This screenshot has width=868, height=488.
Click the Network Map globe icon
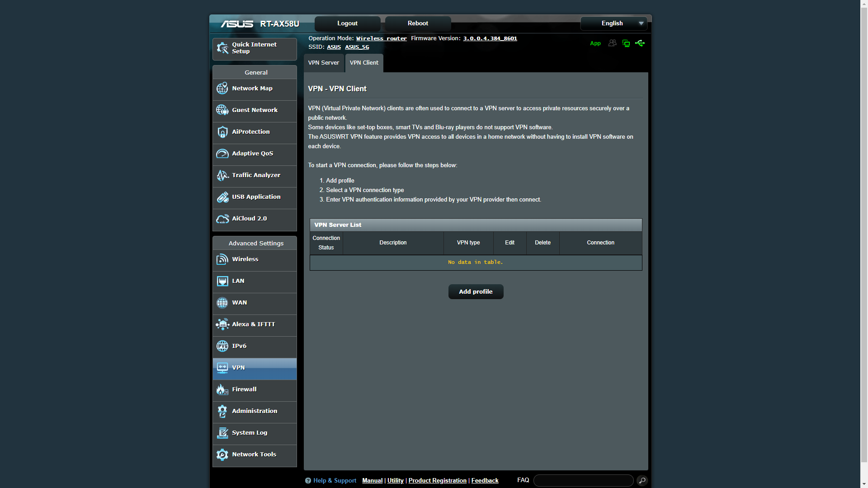222,89
